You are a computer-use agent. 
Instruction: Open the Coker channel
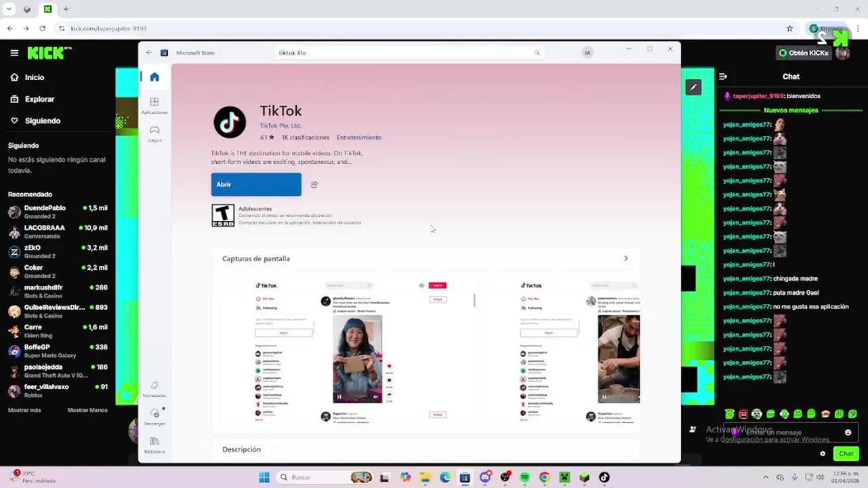tap(58, 271)
